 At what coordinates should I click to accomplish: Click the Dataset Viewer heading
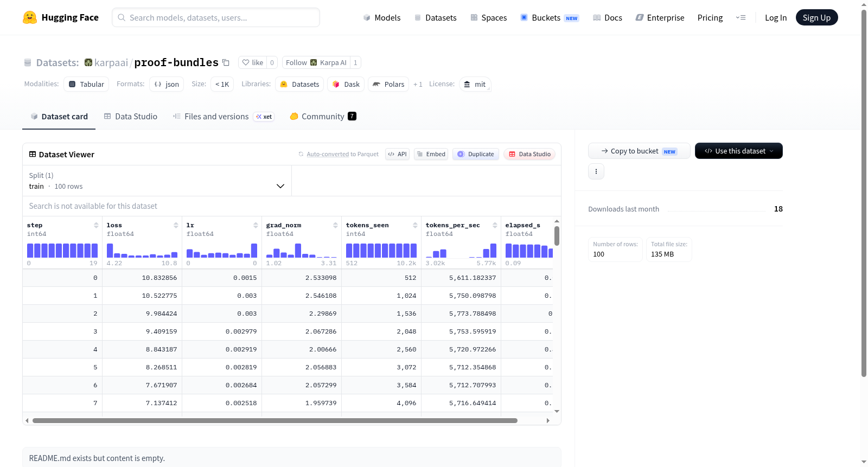(x=67, y=155)
